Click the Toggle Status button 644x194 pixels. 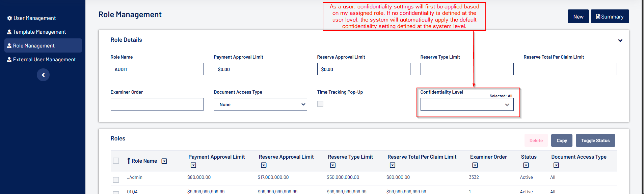pyautogui.click(x=595, y=140)
